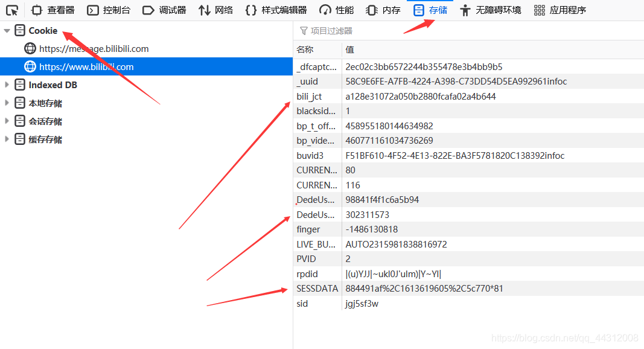Select the finger cookie row

coord(468,229)
